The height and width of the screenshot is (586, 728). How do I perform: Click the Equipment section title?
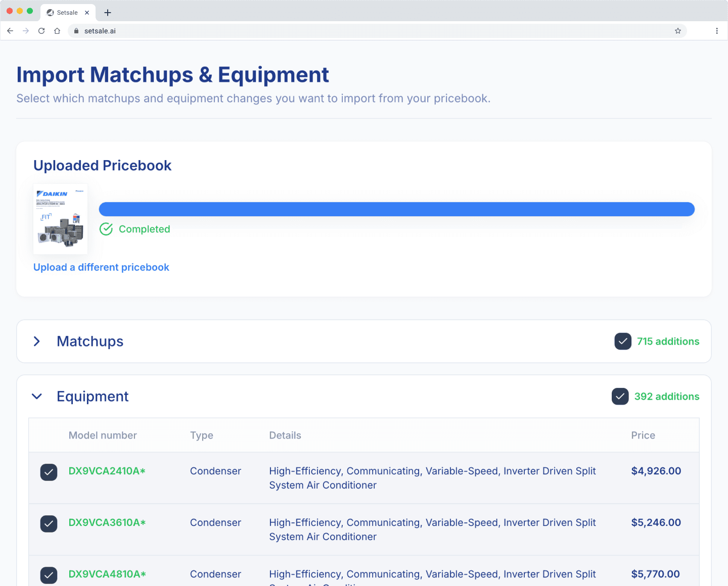pyautogui.click(x=93, y=397)
